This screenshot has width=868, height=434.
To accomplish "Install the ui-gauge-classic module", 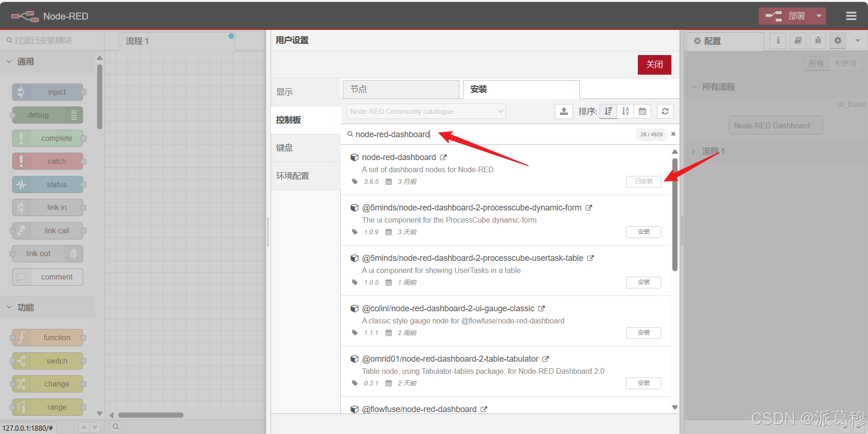I will click(643, 333).
